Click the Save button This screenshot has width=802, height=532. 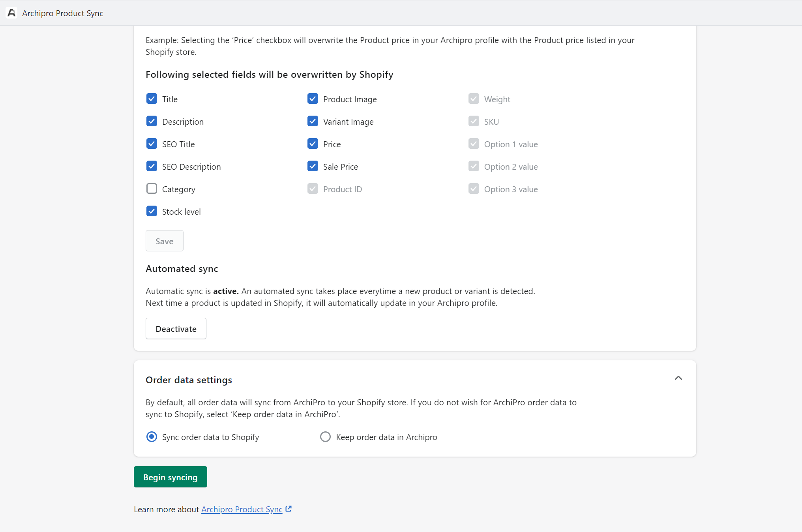tap(165, 241)
